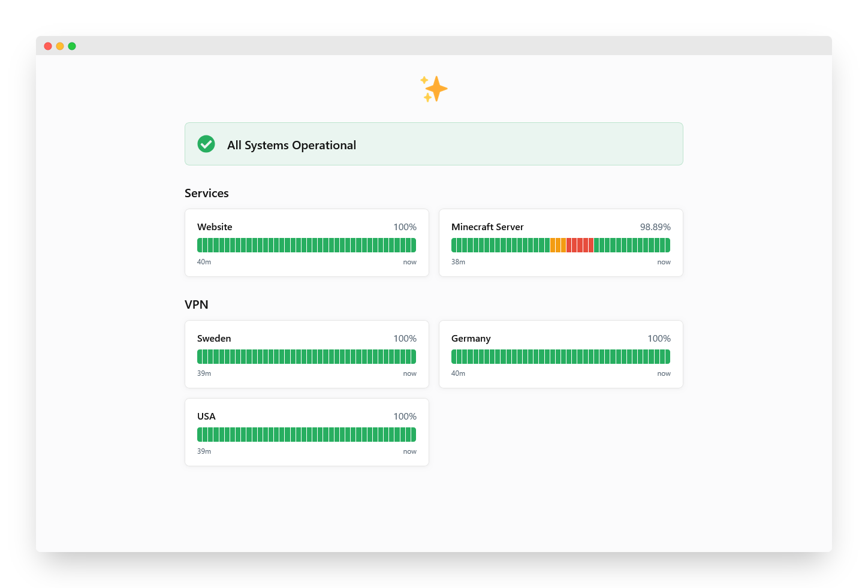Click the Services section heading

coord(207,193)
